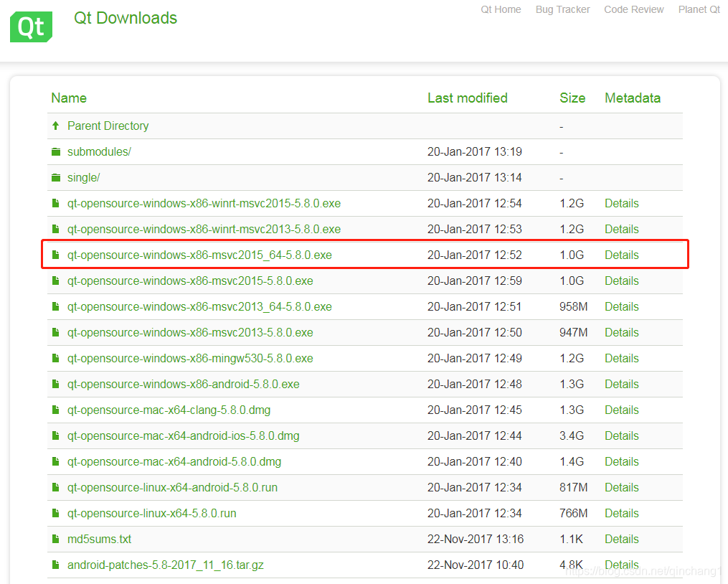Viewport: 728px width, 584px height.
Task: Download qt-opensource-windows-x86-msvc2015_64-5.8.0.exe
Action: 199,255
